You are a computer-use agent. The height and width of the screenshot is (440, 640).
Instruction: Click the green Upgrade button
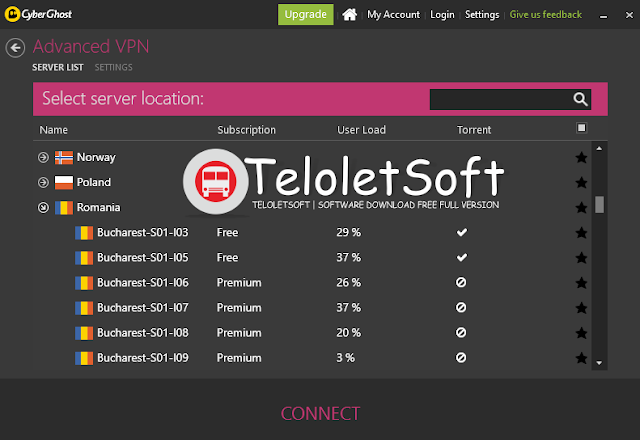(x=306, y=14)
